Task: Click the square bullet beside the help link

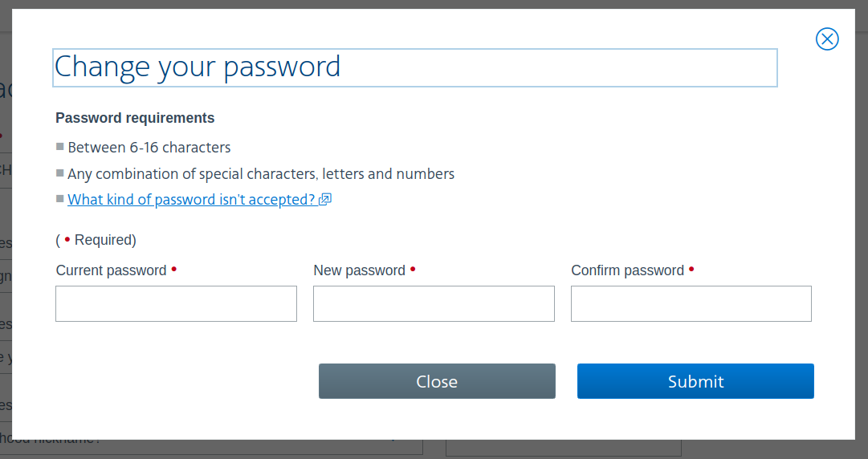Action: point(59,199)
